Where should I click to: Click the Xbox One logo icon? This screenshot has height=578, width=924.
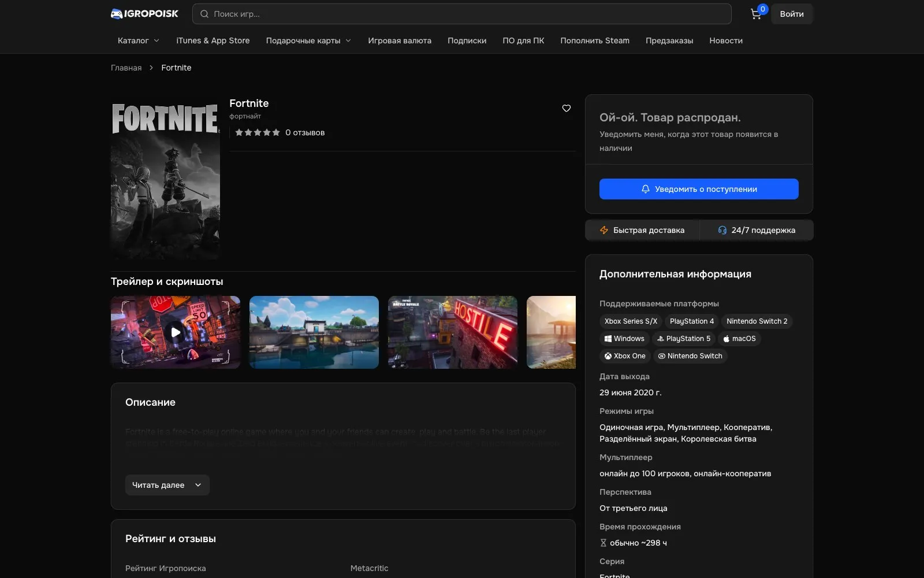click(608, 356)
